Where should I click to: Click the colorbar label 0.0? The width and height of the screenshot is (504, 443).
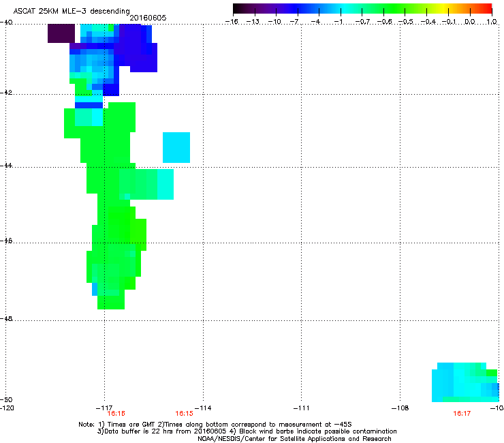point(470,22)
